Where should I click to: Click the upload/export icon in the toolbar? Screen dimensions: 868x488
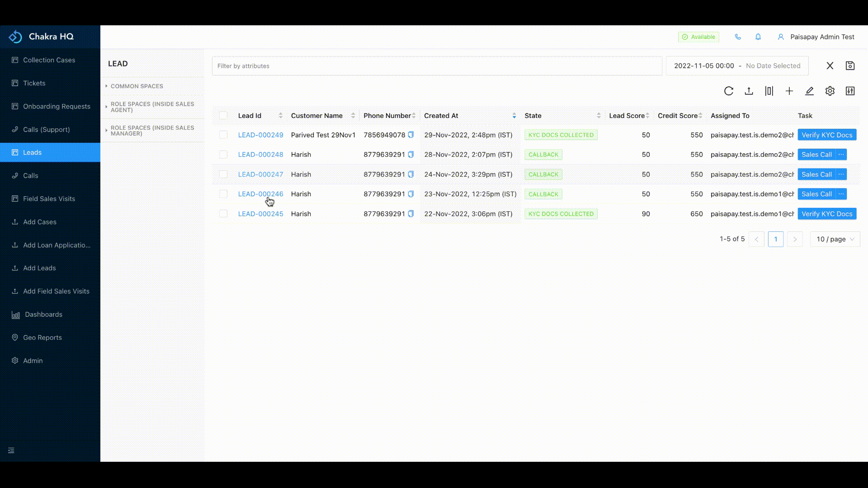coord(749,91)
